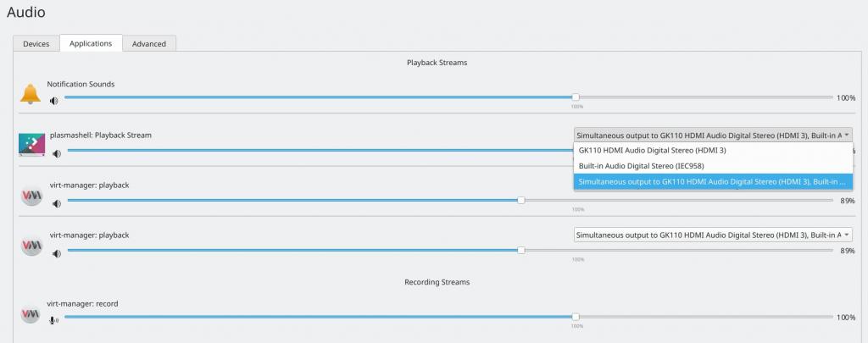The height and width of the screenshot is (343, 868).
Task: Mute the lower virt-manager playback speaker icon
Action: pyautogui.click(x=57, y=252)
